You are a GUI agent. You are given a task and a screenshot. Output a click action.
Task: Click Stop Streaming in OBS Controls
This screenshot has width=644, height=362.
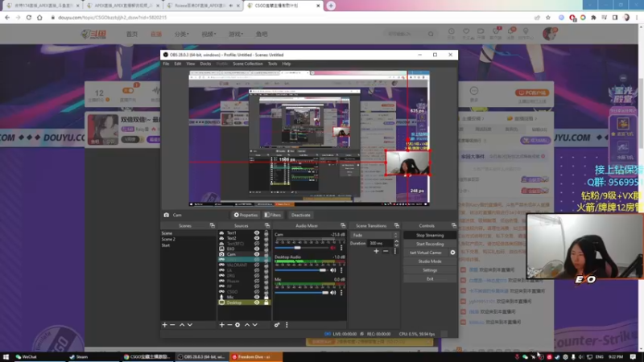click(430, 235)
